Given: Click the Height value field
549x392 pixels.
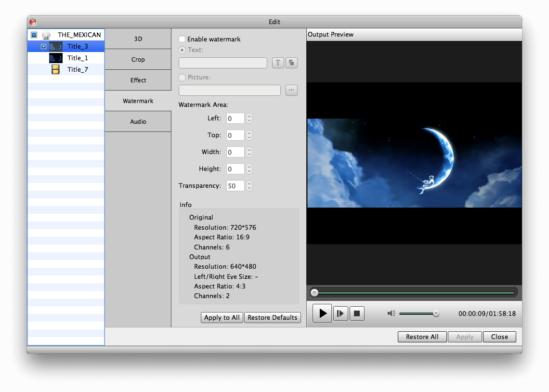Looking at the screenshot, I should 235,169.
